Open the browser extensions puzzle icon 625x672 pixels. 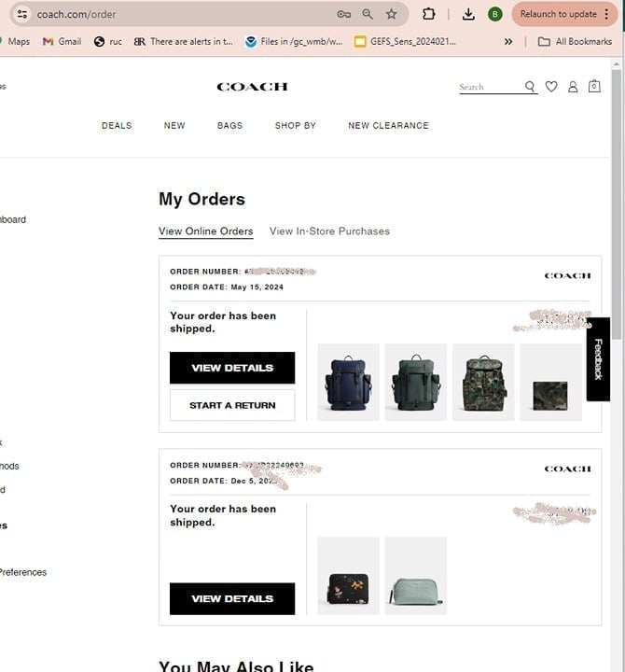429,14
